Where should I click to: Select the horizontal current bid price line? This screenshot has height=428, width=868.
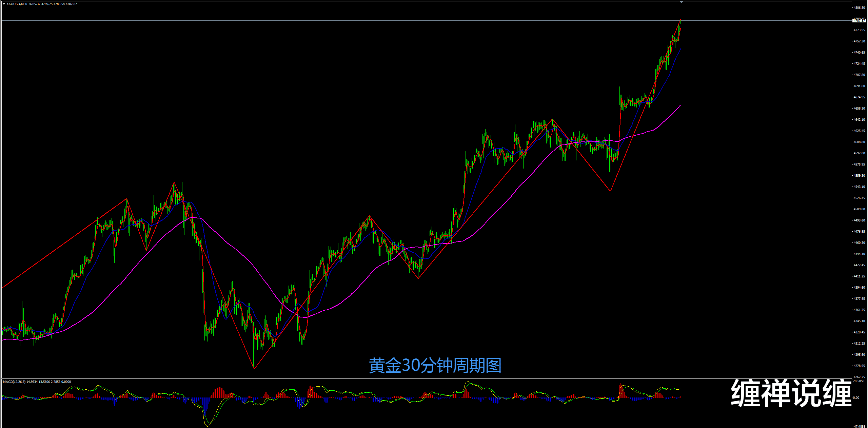[x=339, y=21]
